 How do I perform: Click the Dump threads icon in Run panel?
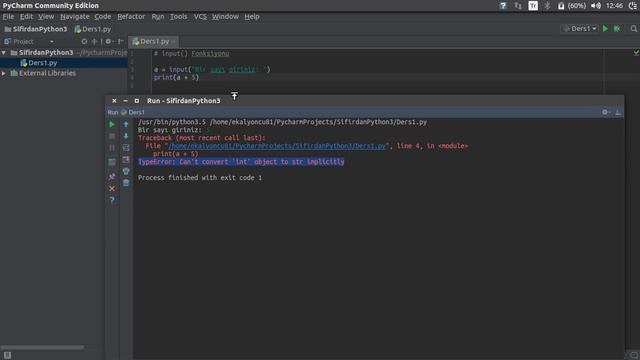click(112, 162)
